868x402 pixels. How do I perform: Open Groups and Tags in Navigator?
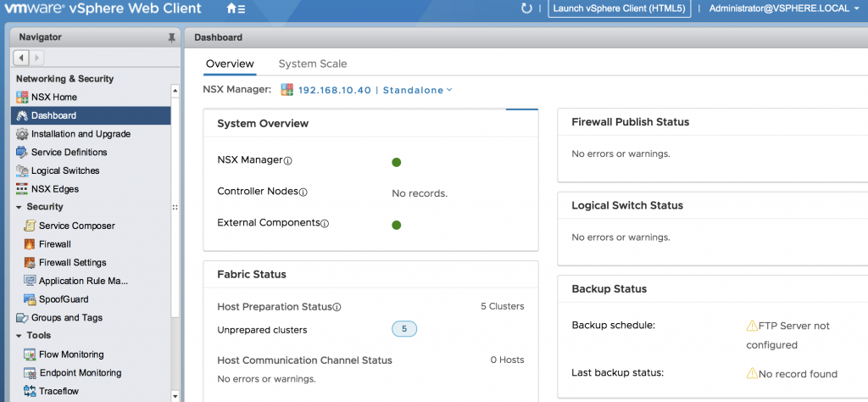tap(67, 318)
